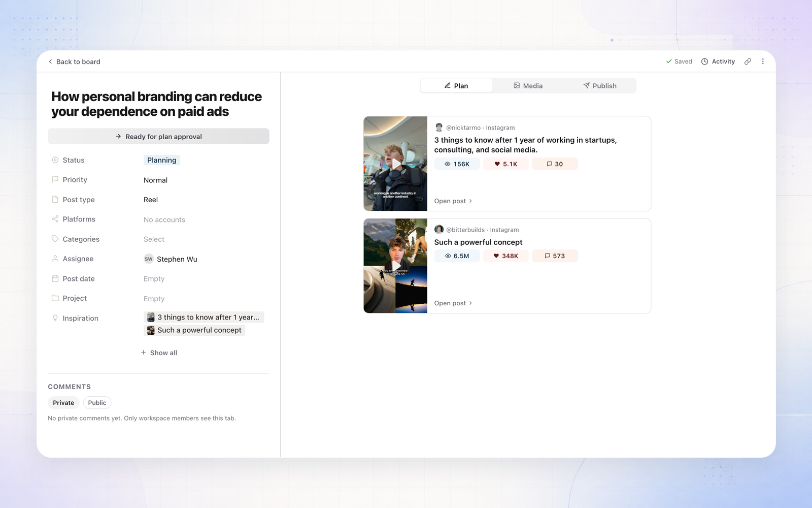Click the Status target icon
The height and width of the screenshot is (508, 812).
pos(55,160)
